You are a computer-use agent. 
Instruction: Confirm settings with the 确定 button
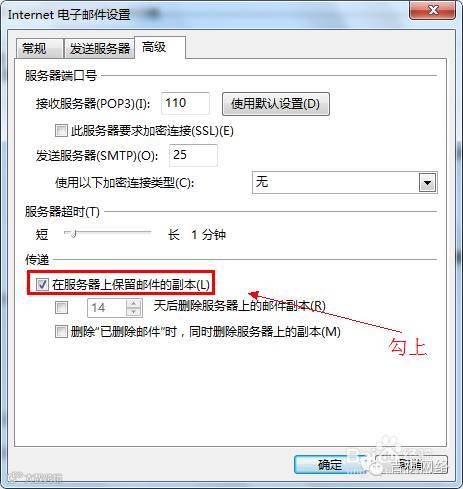coord(329,465)
